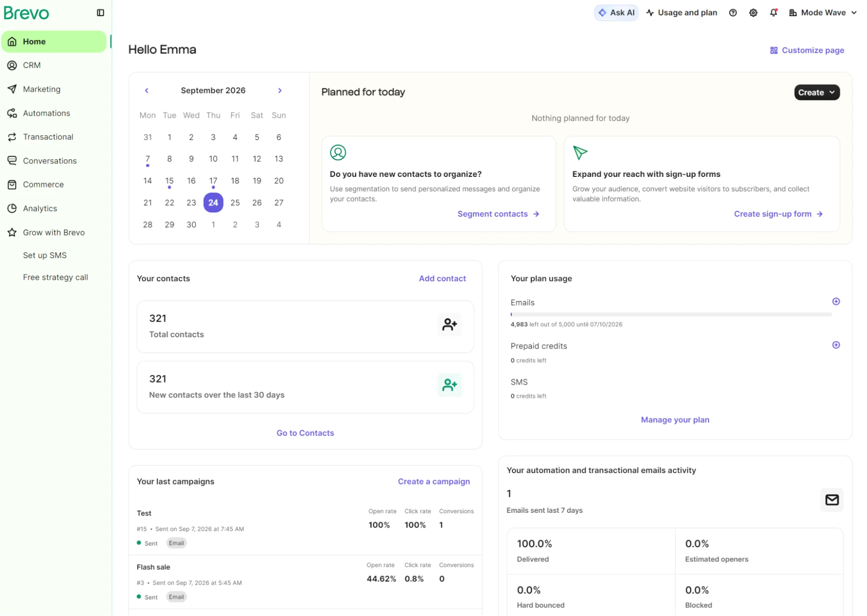Click the Total contacts person-plus icon
Image resolution: width=867 pixels, height=616 pixels.
(449, 325)
